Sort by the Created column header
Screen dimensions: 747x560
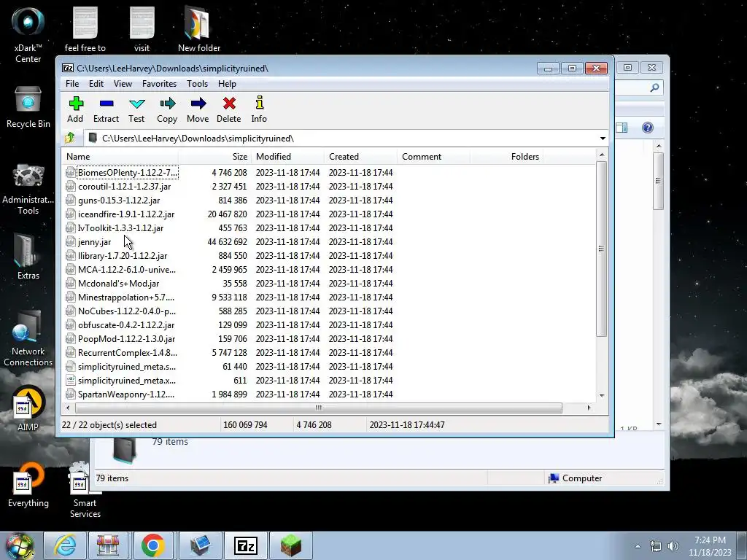coord(360,157)
